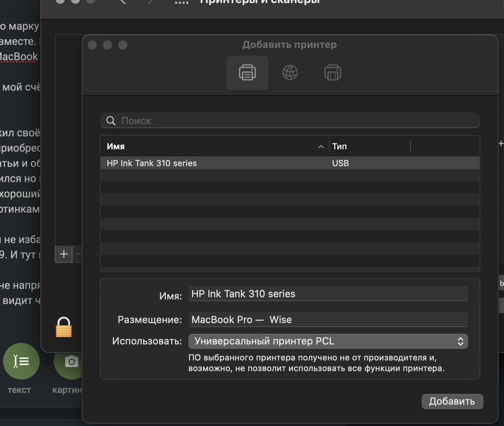The width and height of the screenshot is (504, 426).
Task: Click the Размещение location field
Action: pyautogui.click(x=328, y=320)
